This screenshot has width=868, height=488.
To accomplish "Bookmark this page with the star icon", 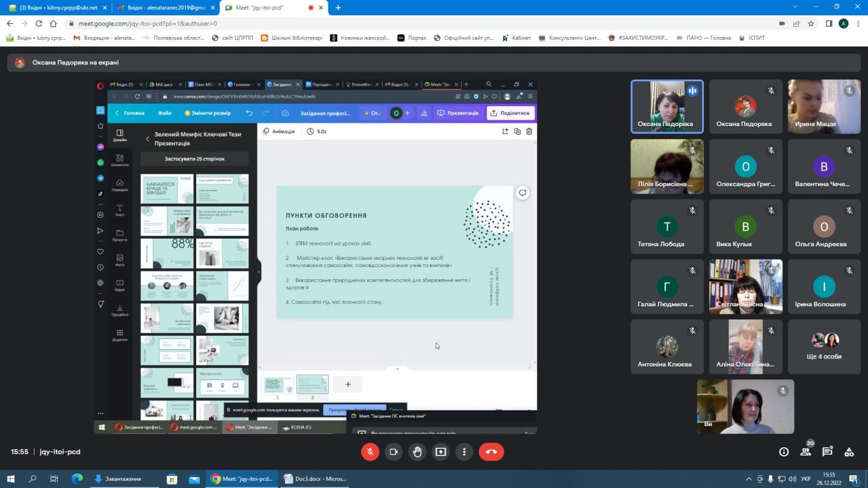I will 811,24.
